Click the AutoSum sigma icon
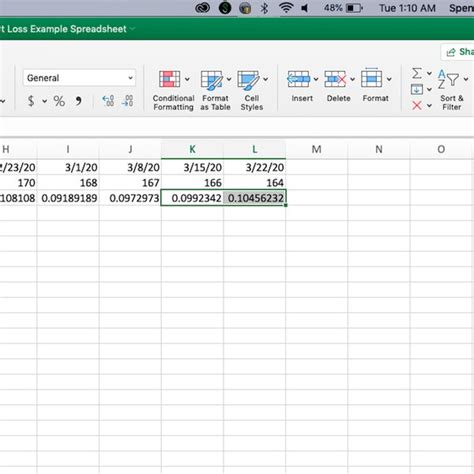The width and height of the screenshot is (474, 474). 417,73
